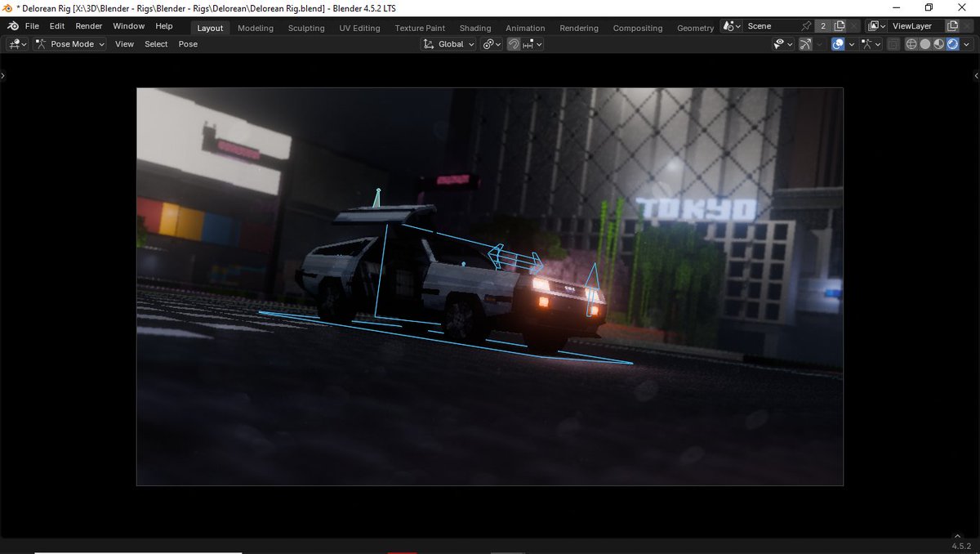Toggle snapping magnet icon
The width and height of the screenshot is (980, 554).
[514, 44]
